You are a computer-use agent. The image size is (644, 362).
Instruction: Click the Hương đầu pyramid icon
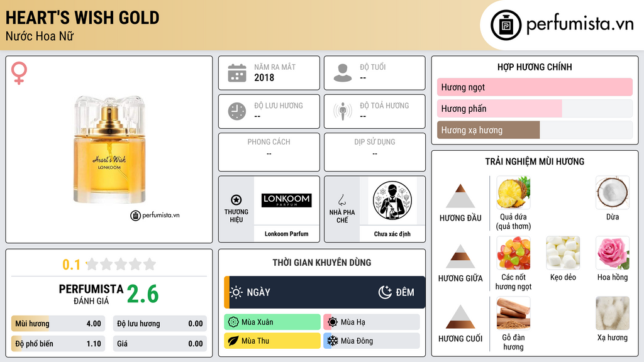(x=460, y=196)
